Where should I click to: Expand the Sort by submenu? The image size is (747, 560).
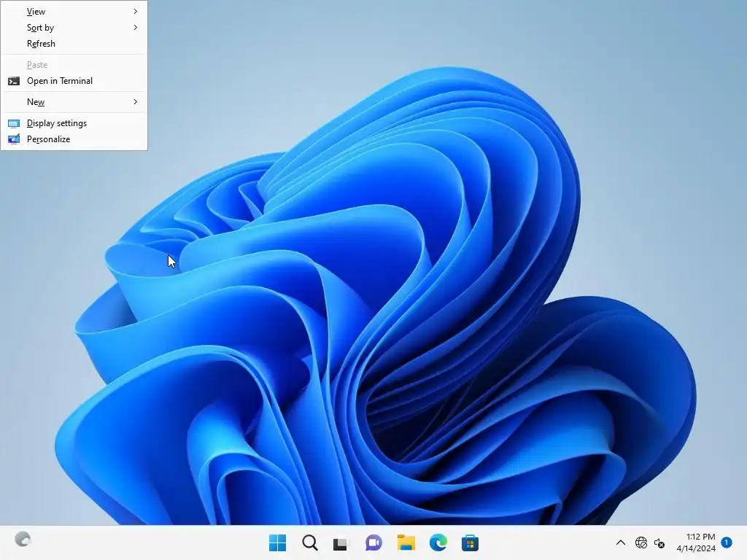click(74, 27)
